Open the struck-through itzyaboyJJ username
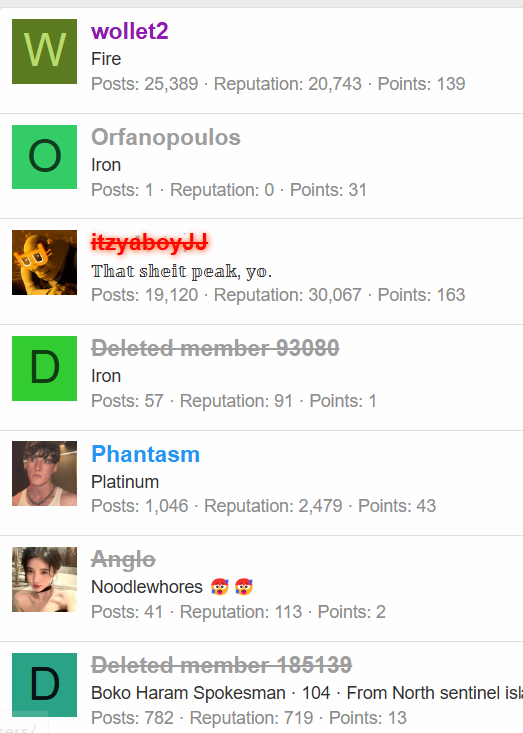This screenshot has height=733, width=523. [x=150, y=243]
